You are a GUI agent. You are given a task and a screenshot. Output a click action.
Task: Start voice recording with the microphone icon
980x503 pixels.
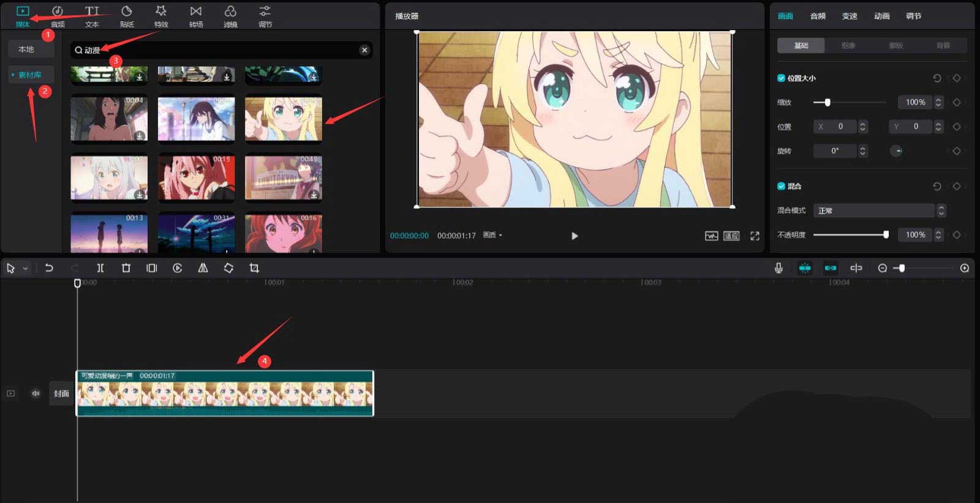pyautogui.click(x=778, y=268)
